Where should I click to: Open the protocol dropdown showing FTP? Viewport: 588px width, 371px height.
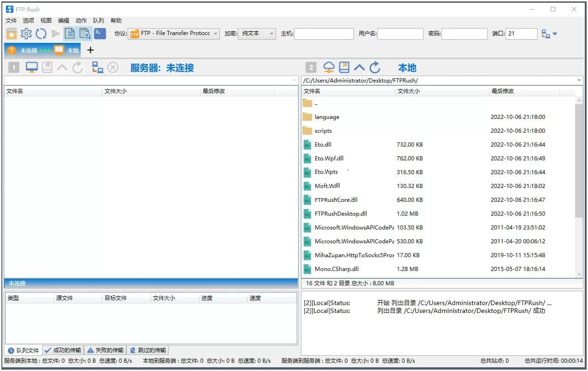point(174,34)
